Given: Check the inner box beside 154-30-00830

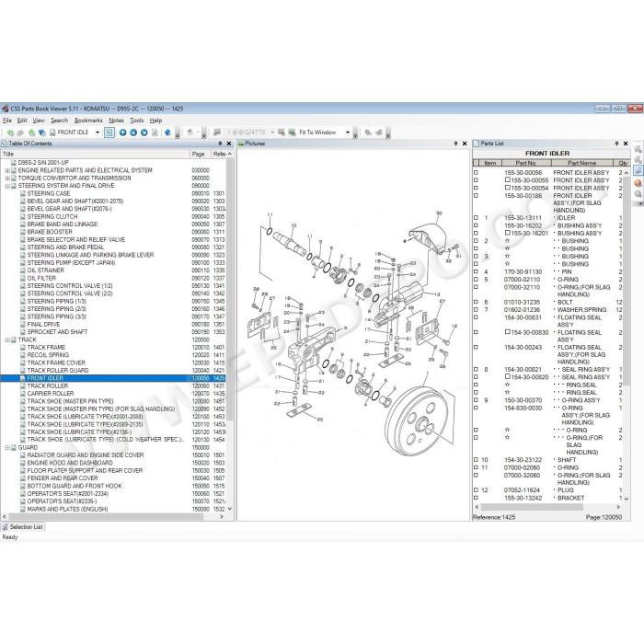Looking at the screenshot, I should tap(508, 332).
